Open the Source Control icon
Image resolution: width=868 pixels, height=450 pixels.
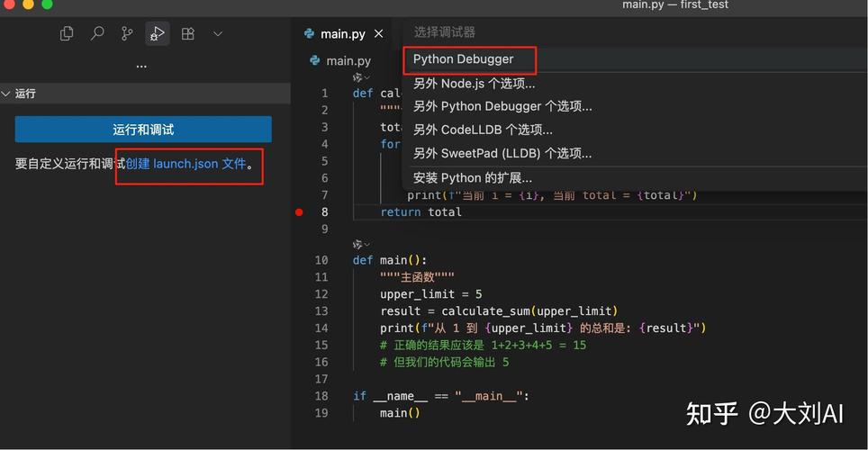(127, 34)
